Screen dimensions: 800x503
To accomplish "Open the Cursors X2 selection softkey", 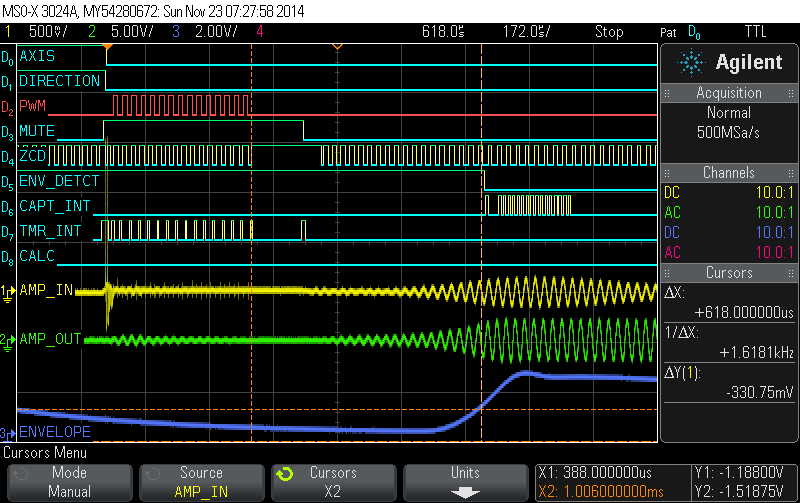I will (333, 482).
